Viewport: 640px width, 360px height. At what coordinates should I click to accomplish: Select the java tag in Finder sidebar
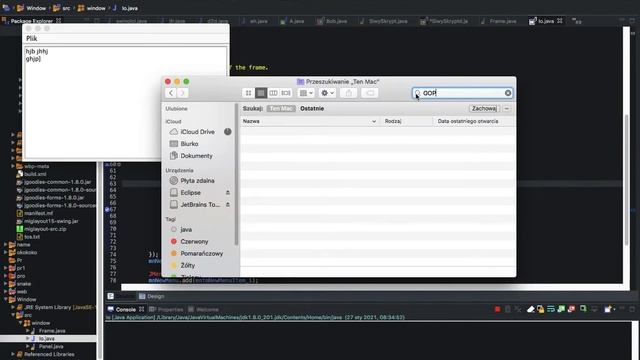[x=186, y=229]
